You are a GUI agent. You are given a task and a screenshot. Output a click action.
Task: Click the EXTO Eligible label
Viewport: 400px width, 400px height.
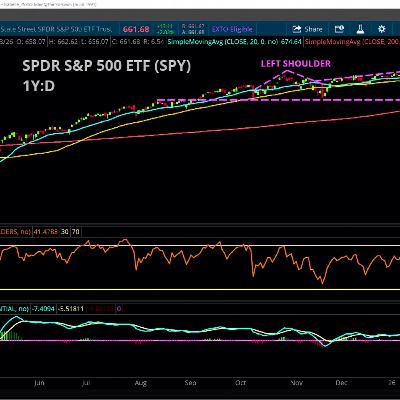pos(232,29)
